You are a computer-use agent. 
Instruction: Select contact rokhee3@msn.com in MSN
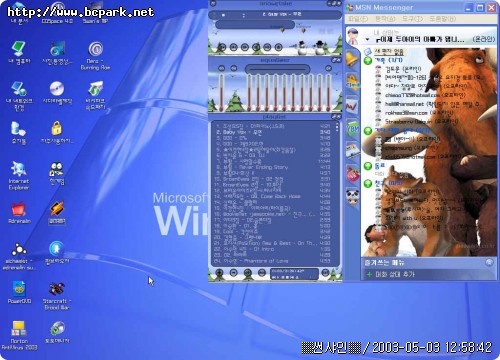pos(419,113)
